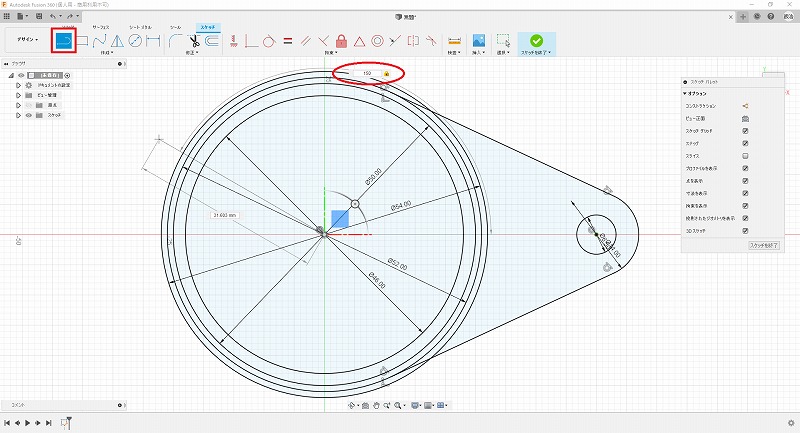Toggle the スライス checkbox
The height and width of the screenshot is (433, 800).
(x=745, y=156)
